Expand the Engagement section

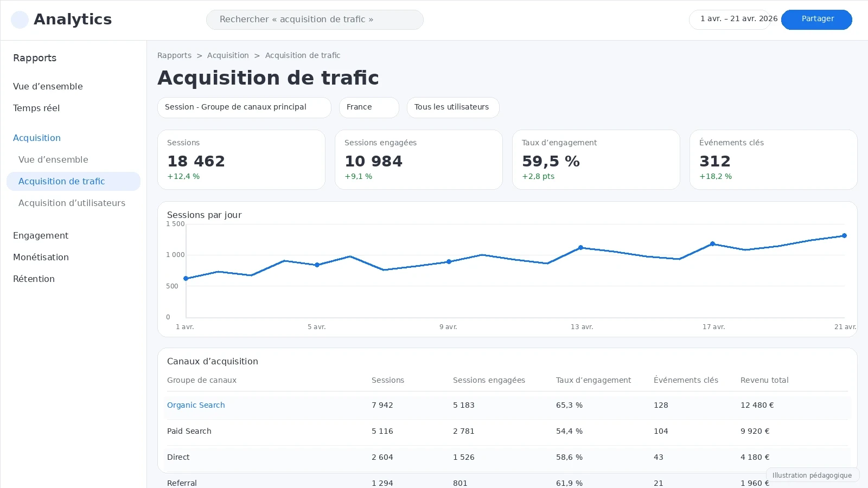tap(41, 235)
